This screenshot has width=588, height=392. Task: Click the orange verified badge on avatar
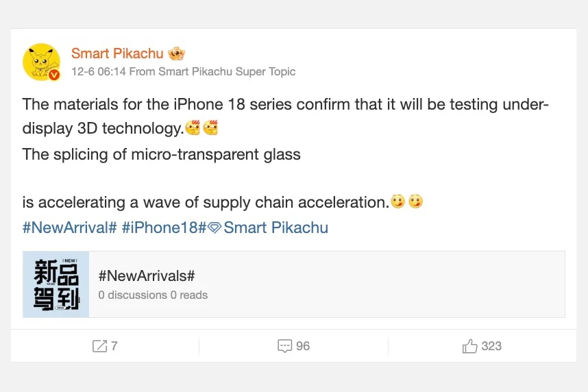click(54, 75)
